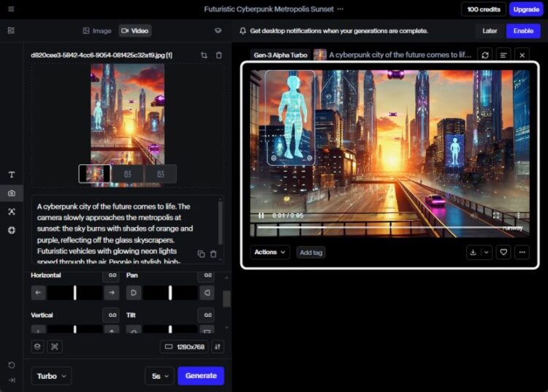Click the graduation cap tutorial icon
This screenshot has width=548, height=392.
click(x=218, y=31)
